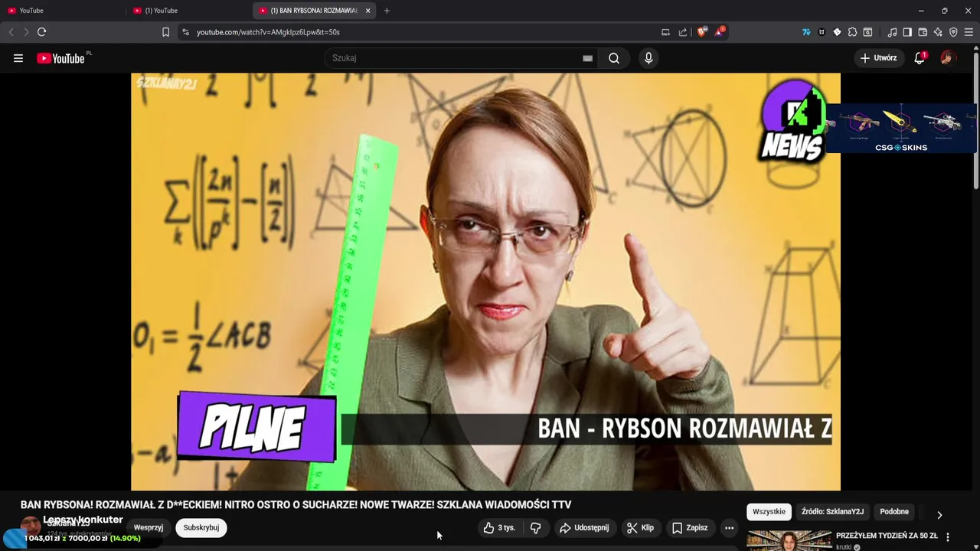The height and width of the screenshot is (551, 980).
Task: Click the donation goal 1 043,01 zł text
Action: tap(82, 539)
